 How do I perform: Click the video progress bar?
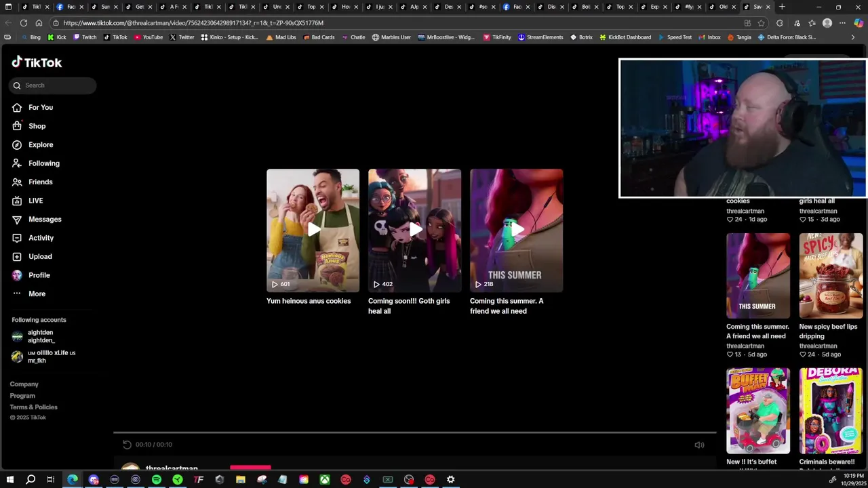point(414,432)
